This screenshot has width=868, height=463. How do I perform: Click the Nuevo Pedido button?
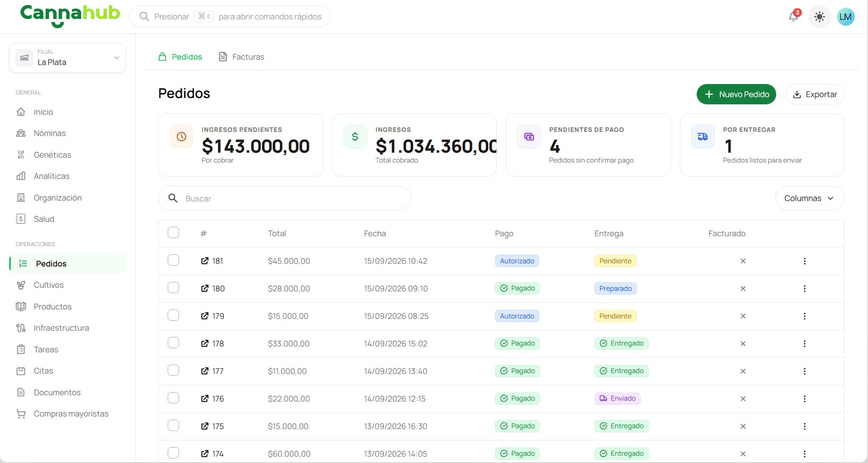click(x=736, y=94)
